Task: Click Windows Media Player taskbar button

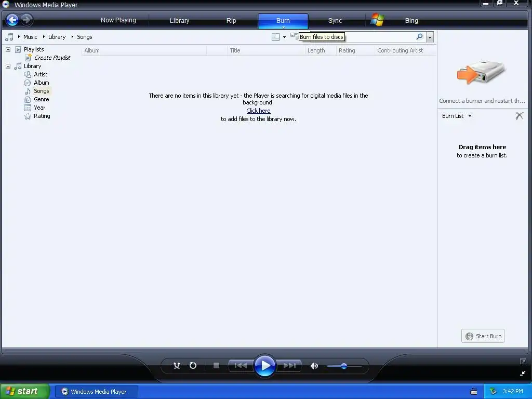Action: point(97,392)
